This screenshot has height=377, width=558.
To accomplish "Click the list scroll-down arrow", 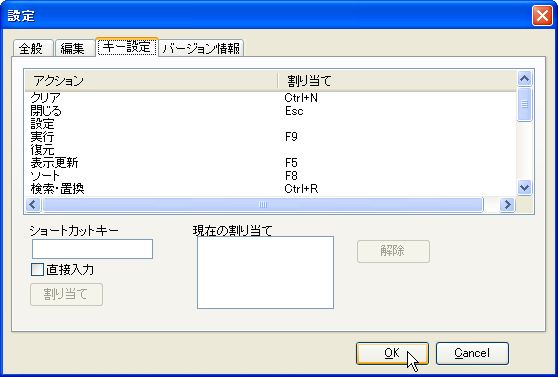I will [x=525, y=188].
